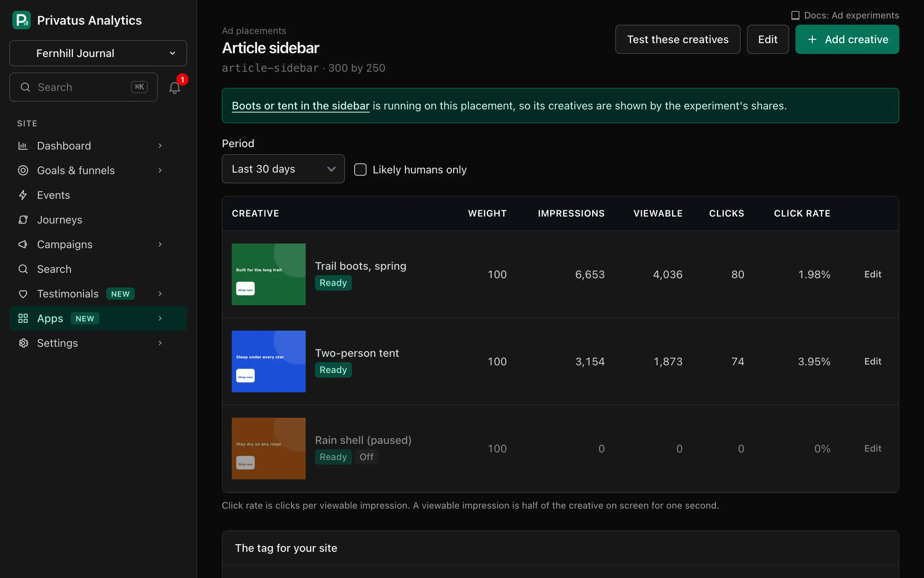Open Docs: Ad experiments link
924x578 pixels.
click(x=845, y=15)
